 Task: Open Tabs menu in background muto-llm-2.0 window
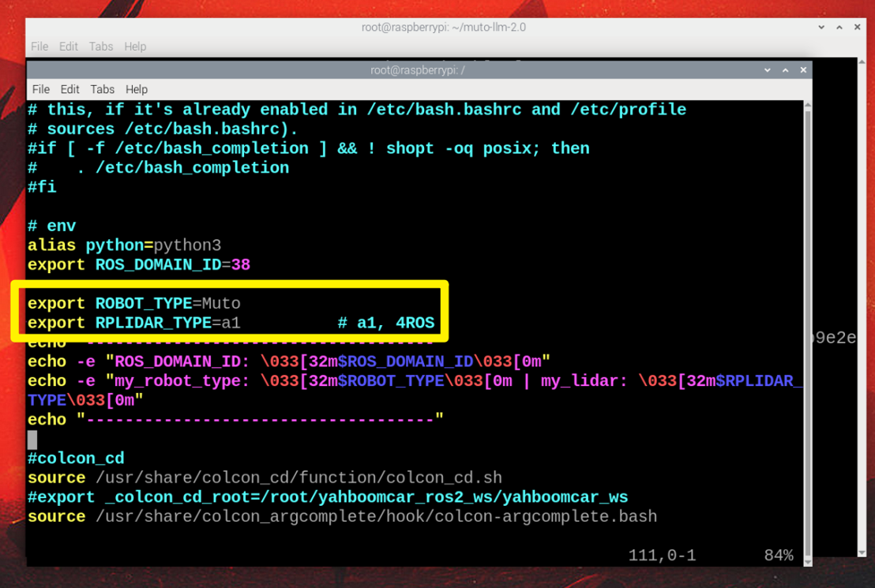[x=101, y=47]
